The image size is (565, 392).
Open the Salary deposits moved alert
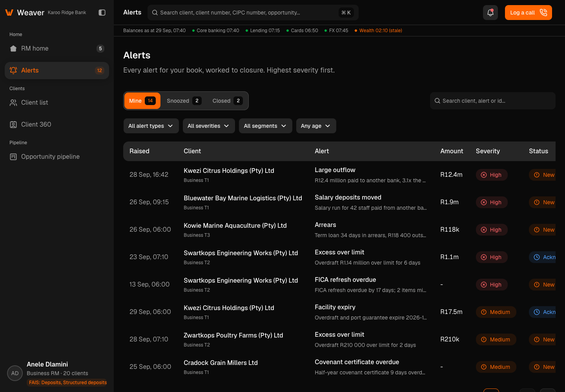(348, 198)
